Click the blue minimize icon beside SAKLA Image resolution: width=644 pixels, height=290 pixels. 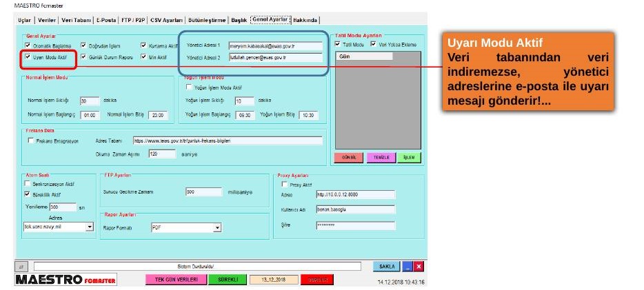(407, 267)
